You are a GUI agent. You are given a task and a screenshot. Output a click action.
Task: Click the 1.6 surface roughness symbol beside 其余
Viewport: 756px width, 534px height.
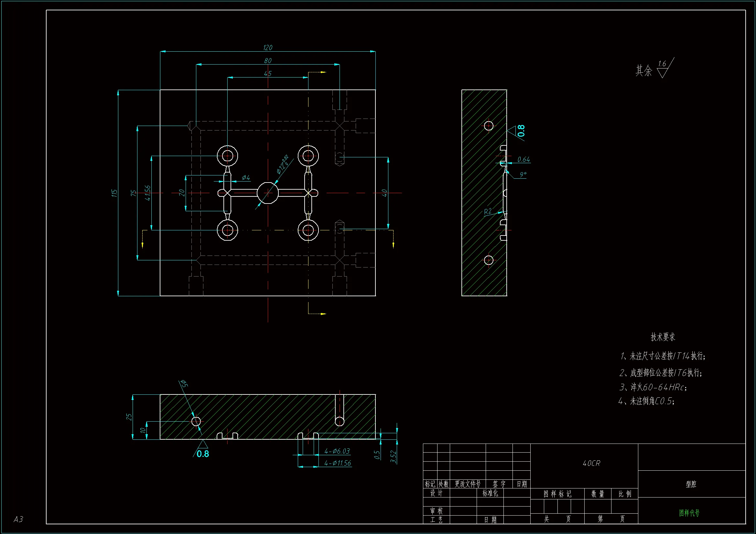tap(664, 68)
